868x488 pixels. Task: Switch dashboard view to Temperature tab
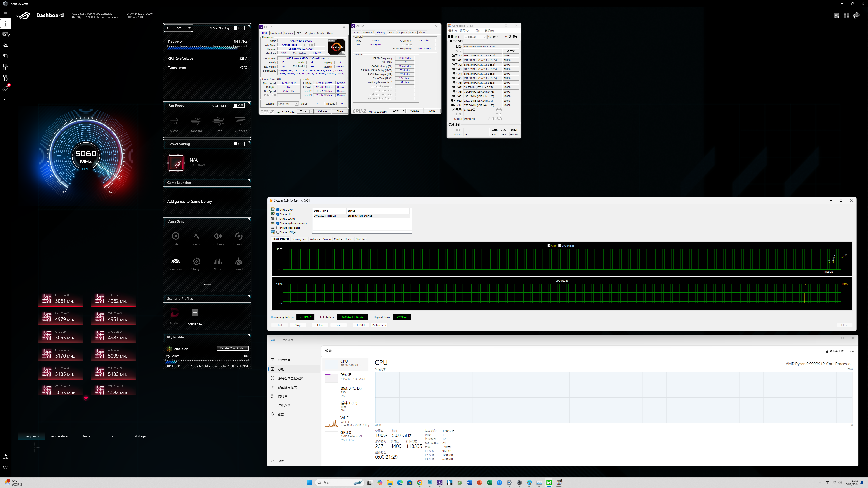tap(59, 436)
